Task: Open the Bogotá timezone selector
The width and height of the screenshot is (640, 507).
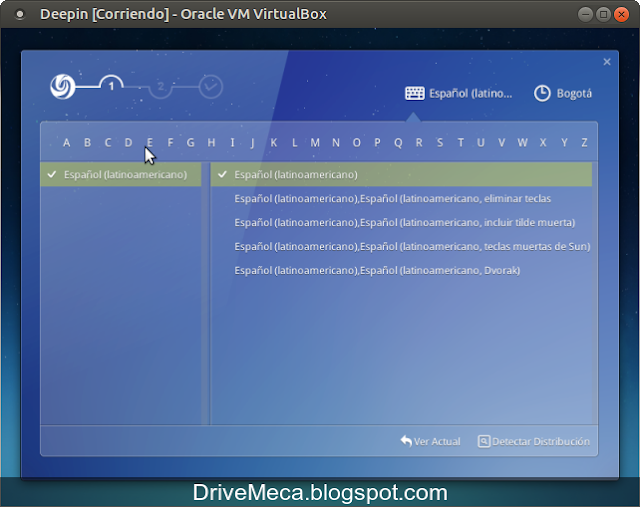Action: (x=563, y=93)
